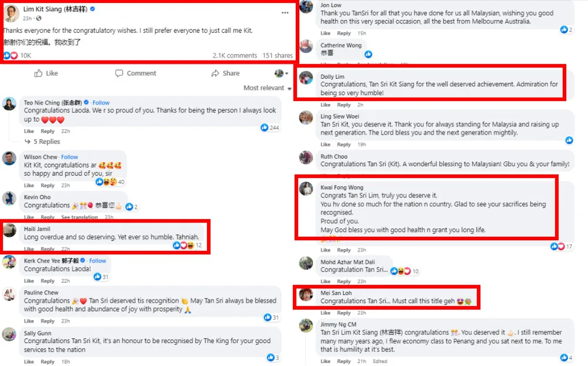Image resolution: width=588 pixels, height=366 pixels.
Task: Click Lim Kit Siang's profile picture
Action: [x=11, y=13]
